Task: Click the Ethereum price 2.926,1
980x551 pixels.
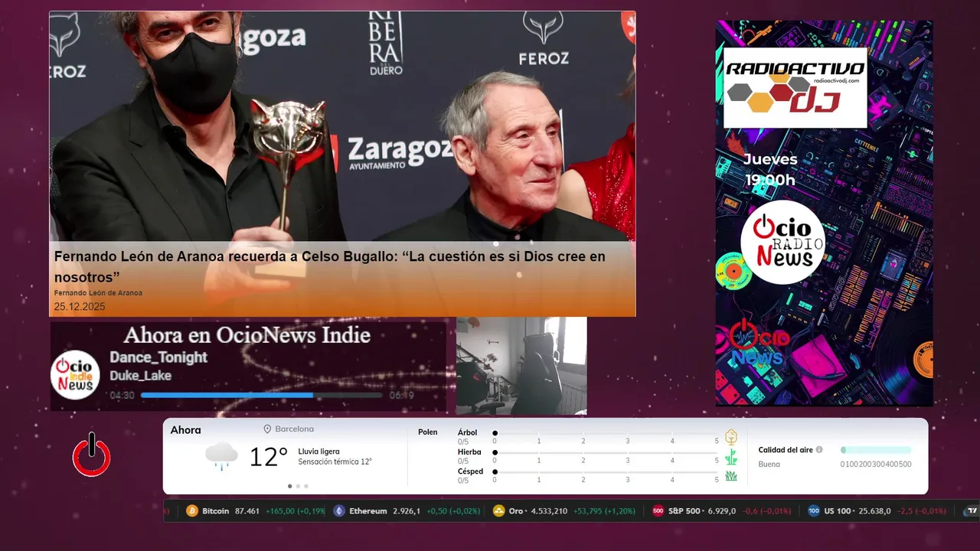Action: click(x=407, y=511)
